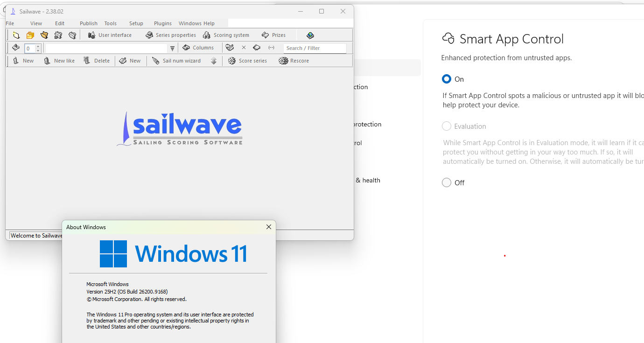The width and height of the screenshot is (644, 343).
Task: Click the 'Welcome to Sailwave' status bar text
Action: pos(36,236)
